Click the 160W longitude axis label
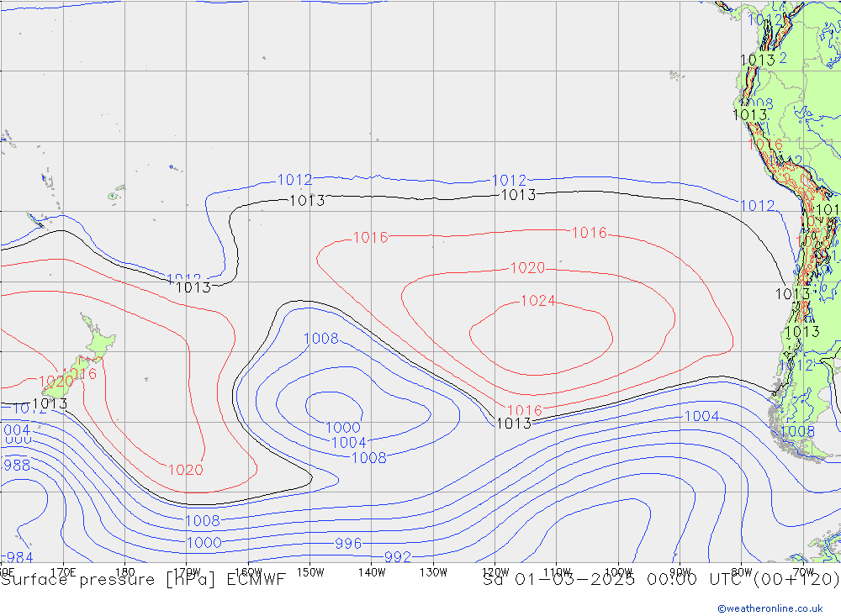The image size is (841, 616). click(248, 572)
